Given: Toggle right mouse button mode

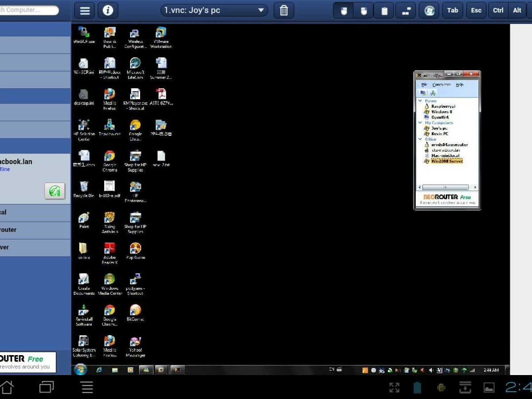Looking at the screenshot, I should [x=364, y=11].
